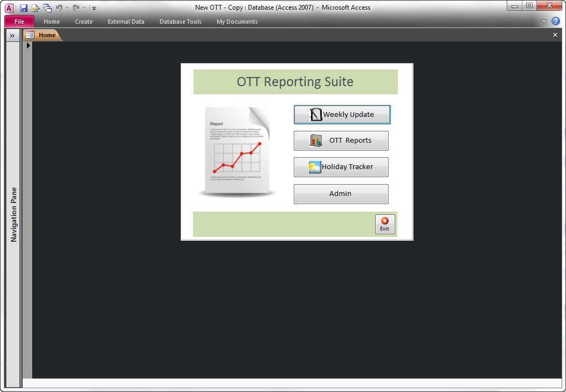
Task: Click the bar chart icon on OTT Reports
Action: (x=316, y=141)
